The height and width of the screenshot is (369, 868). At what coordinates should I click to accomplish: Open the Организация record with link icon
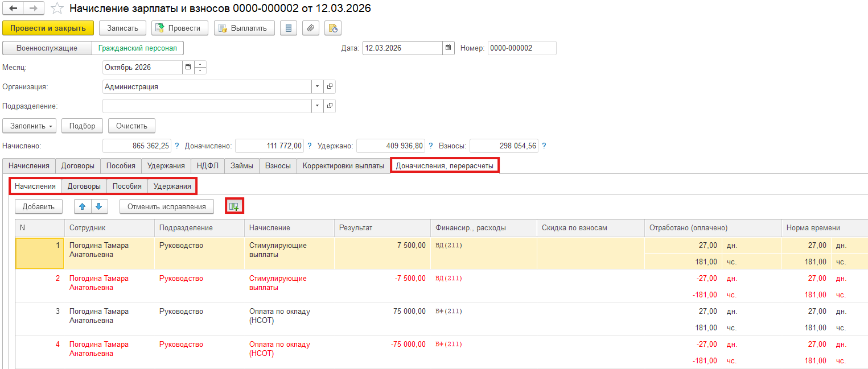(330, 87)
